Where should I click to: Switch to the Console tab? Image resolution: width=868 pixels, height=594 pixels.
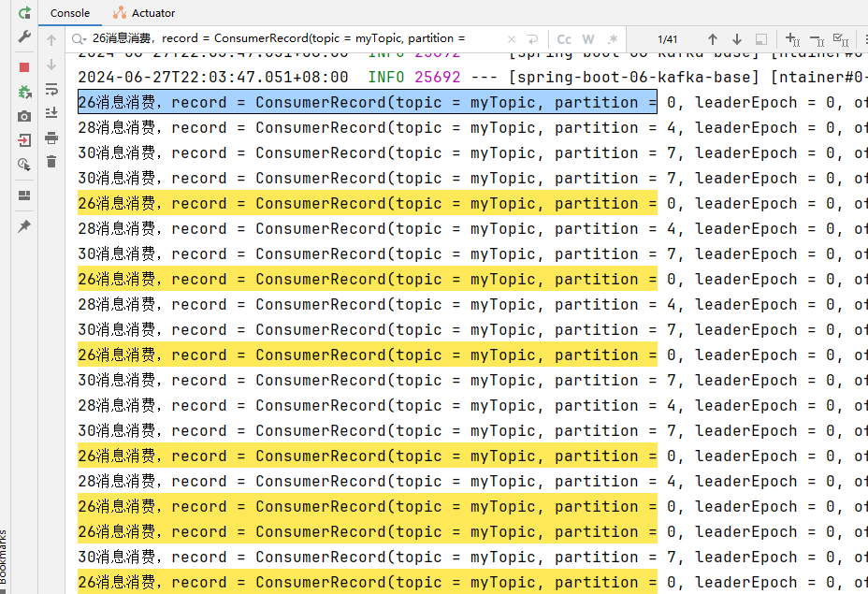[x=70, y=13]
